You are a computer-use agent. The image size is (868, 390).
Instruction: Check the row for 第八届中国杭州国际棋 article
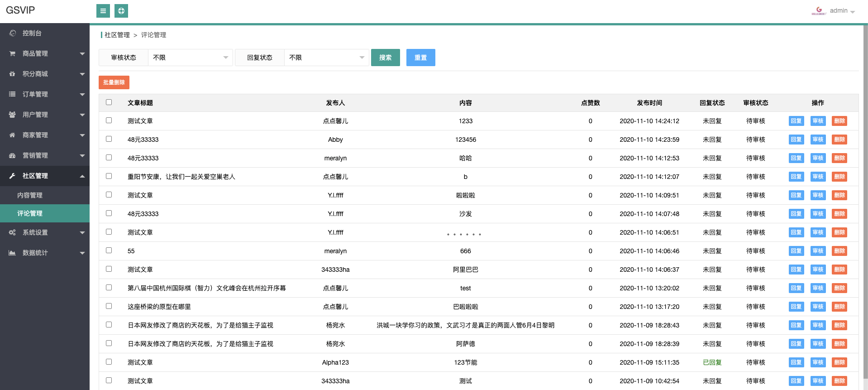coord(109,288)
